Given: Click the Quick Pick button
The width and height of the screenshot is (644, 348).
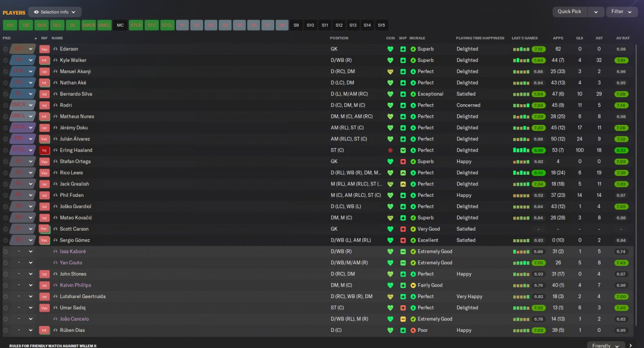Looking at the screenshot, I should point(570,12).
